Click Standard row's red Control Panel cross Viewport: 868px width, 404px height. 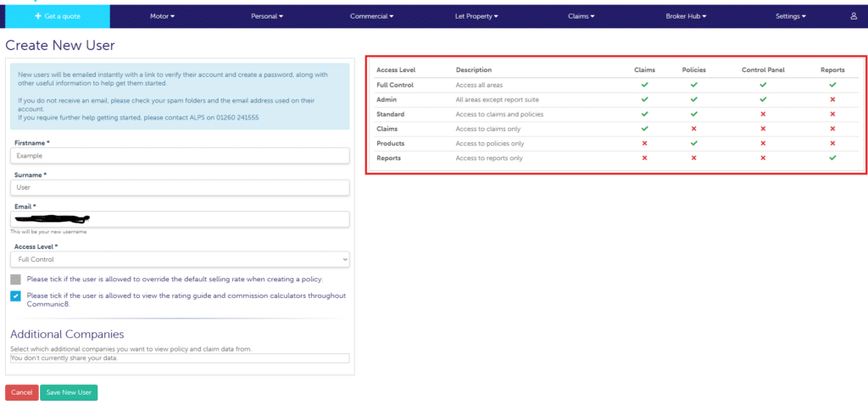(x=763, y=113)
